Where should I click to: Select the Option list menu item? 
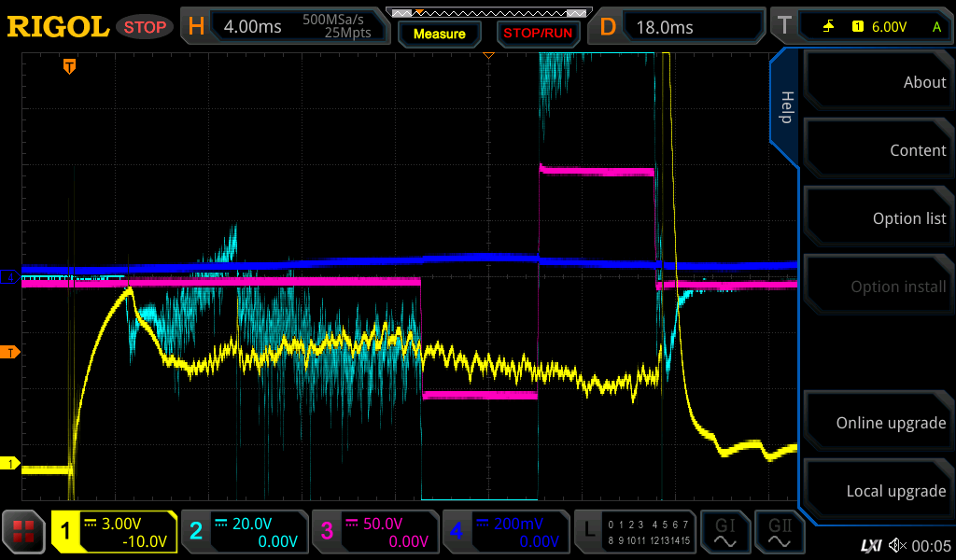pyautogui.click(x=876, y=218)
